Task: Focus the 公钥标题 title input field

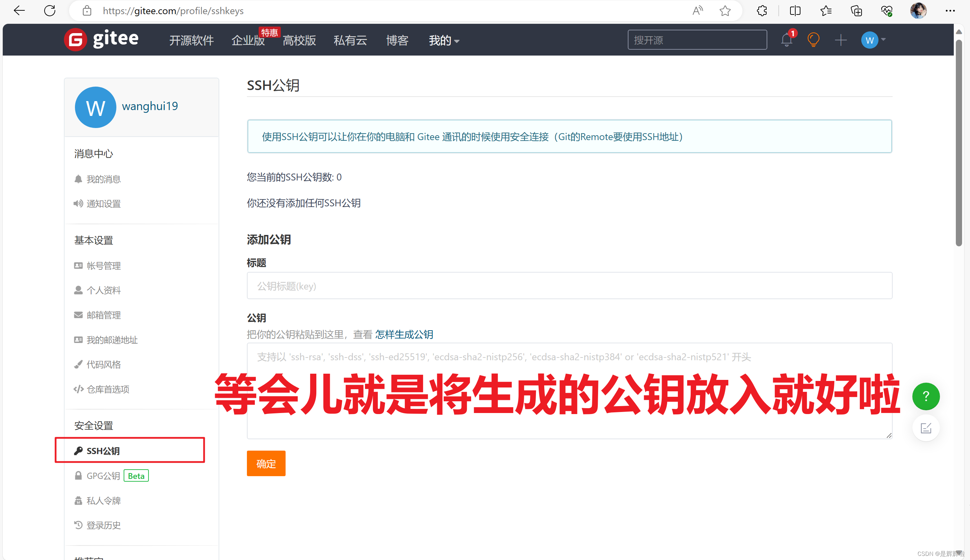Action: 569,286
